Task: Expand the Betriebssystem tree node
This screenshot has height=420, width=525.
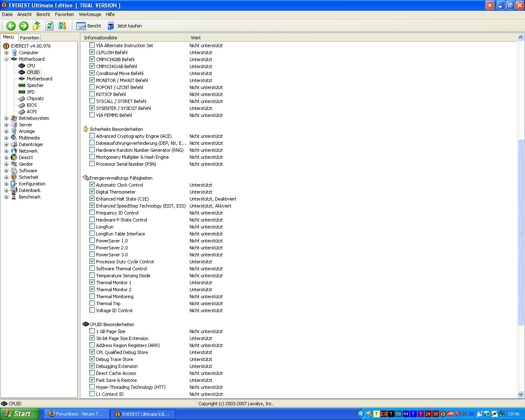Action: (x=6, y=118)
